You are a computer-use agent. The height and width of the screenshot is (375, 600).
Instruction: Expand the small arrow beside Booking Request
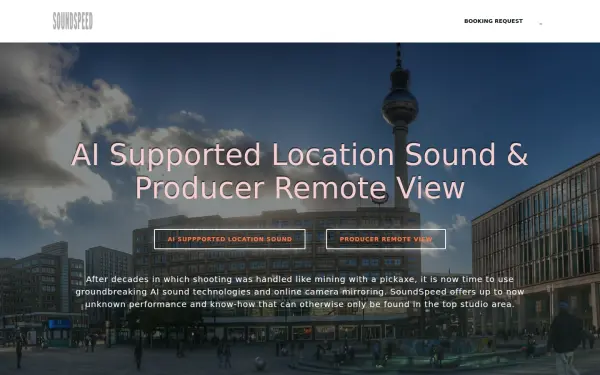pyautogui.click(x=541, y=24)
